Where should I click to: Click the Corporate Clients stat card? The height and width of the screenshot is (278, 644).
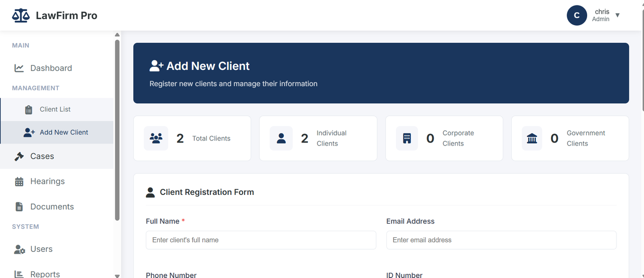pyautogui.click(x=444, y=138)
